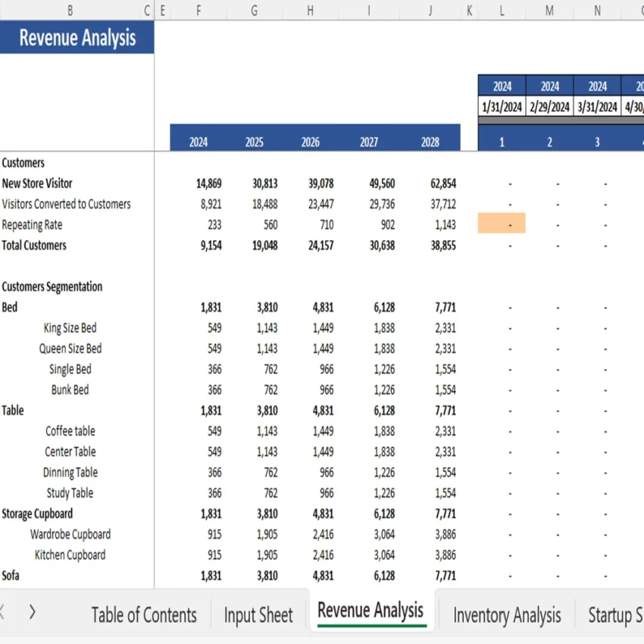Click the monthly period number 1 cell
Viewport: 644px width, 644px height.
(501, 142)
